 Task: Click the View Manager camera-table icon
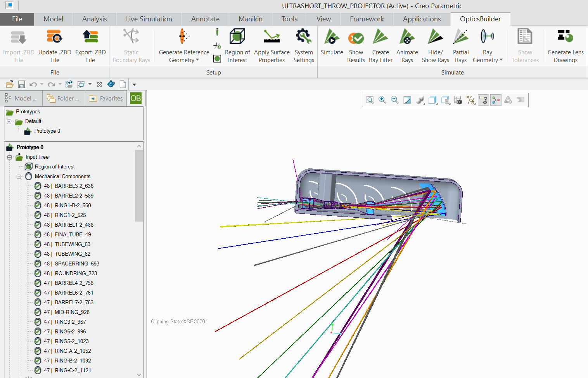458,100
